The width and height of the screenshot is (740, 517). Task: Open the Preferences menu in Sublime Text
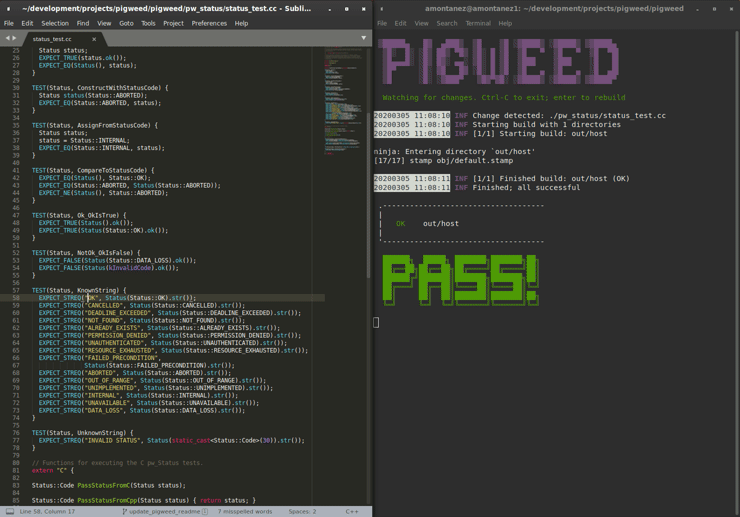point(209,23)
